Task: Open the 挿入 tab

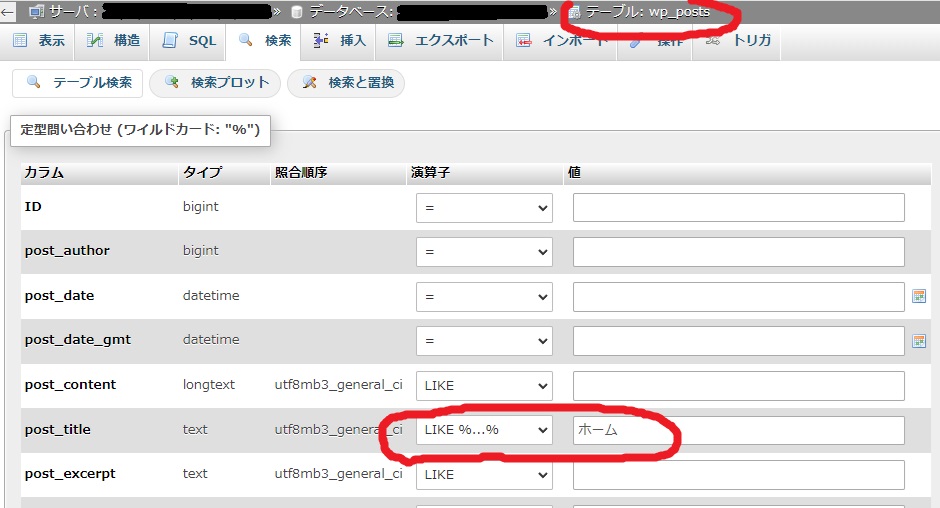Action: pos(340,41)
